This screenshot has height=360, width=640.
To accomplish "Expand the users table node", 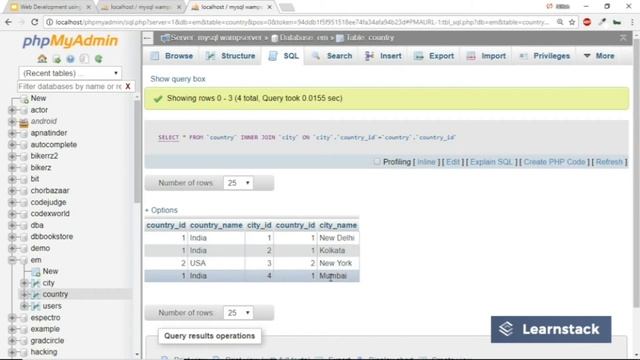I will click(x=24, y=306).
